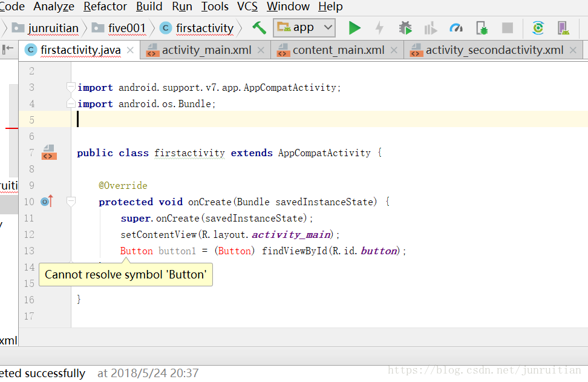Image resolution: width=588 pixels, height=382 pixels.
Task: Click the hide project panel icon
Action: [7, 49]
